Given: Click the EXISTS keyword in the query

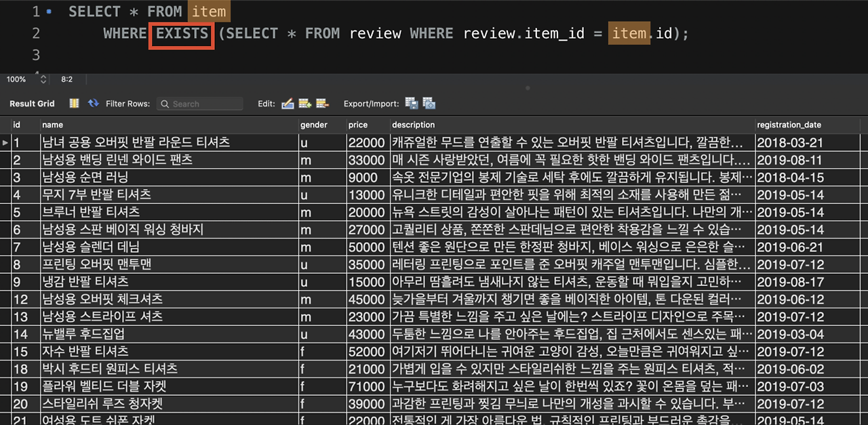Looking at the screenshot, I should pos(182,33).
